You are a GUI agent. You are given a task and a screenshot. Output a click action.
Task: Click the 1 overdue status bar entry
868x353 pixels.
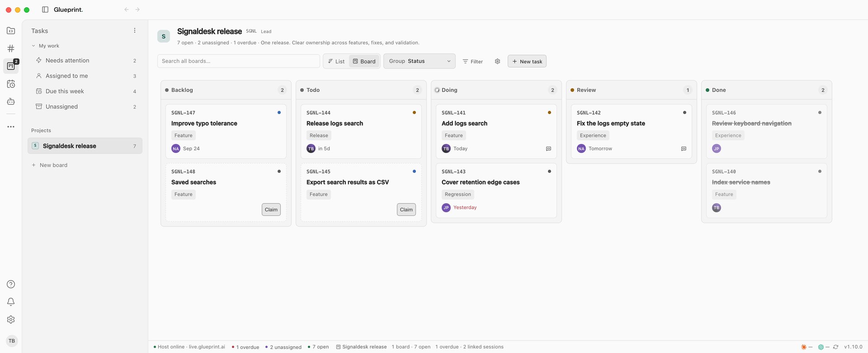[x=245, y=347]
